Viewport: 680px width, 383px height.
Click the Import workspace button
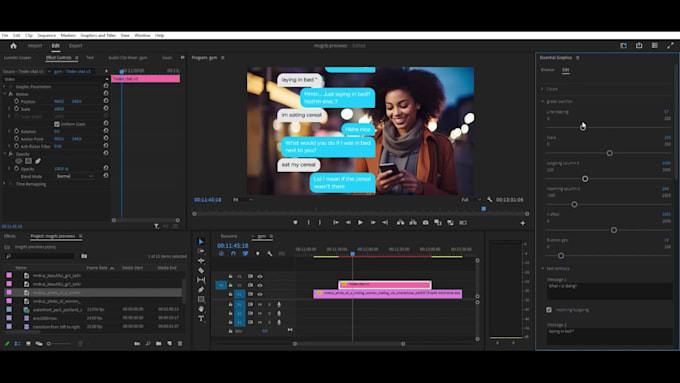pos(35,46)
